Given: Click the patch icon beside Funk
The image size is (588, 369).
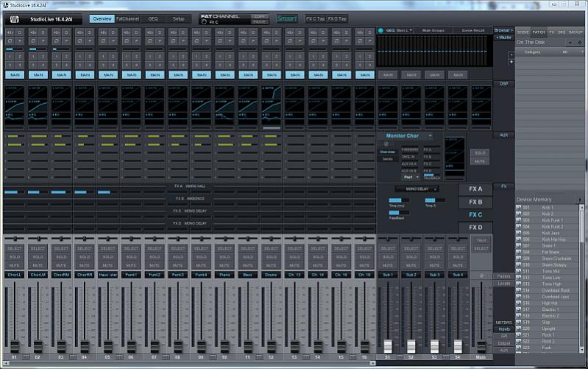Looking at the screenshot, I should [x=519, y=348].
